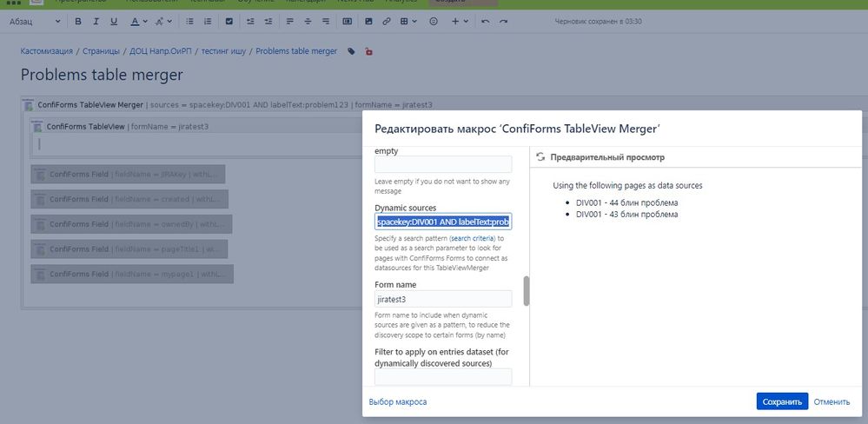This screenshot has height=424, width=868.
Task: Insert an image or file
Action: 368,22
